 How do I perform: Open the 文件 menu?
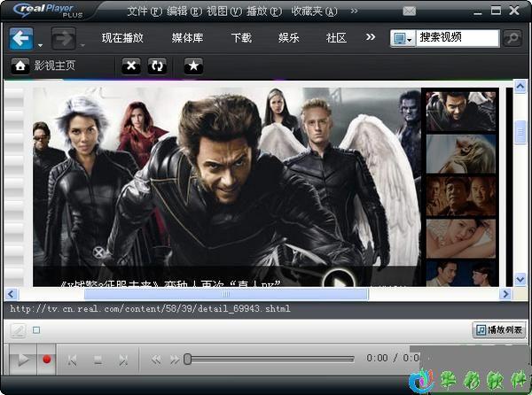[x=145, y=12]
